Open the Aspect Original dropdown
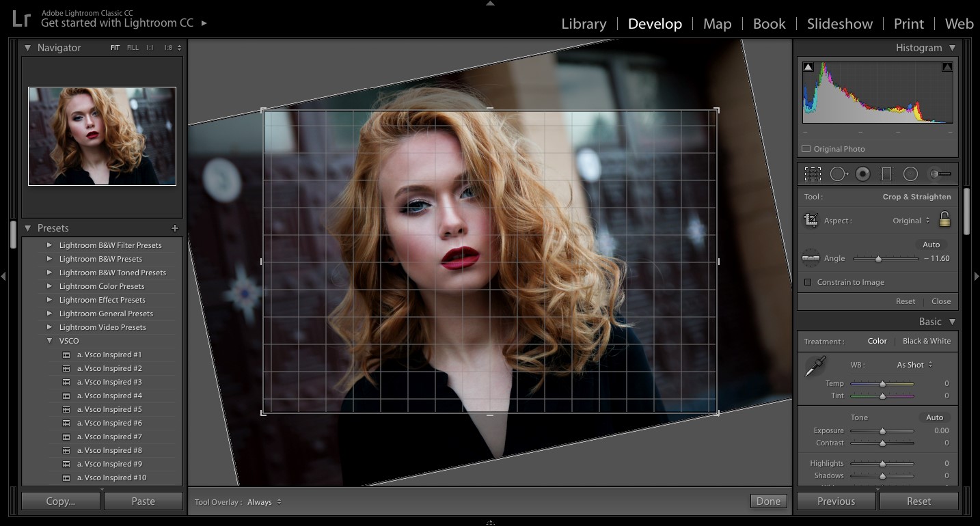Viewport: 980px width, 526px height. click(x=911, y=221)
